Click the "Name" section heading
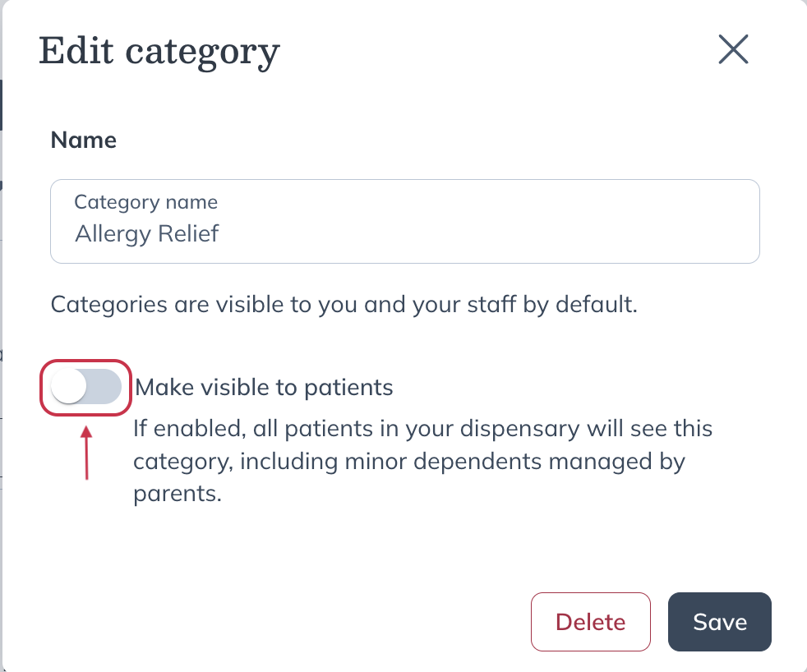This screenshot has width=807, height=672. tap(83, 140)
